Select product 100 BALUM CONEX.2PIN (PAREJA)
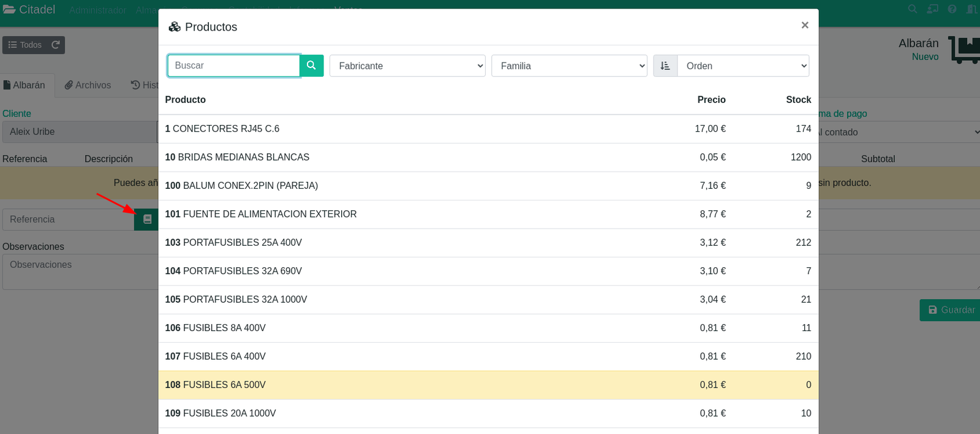 click(488, 186)
